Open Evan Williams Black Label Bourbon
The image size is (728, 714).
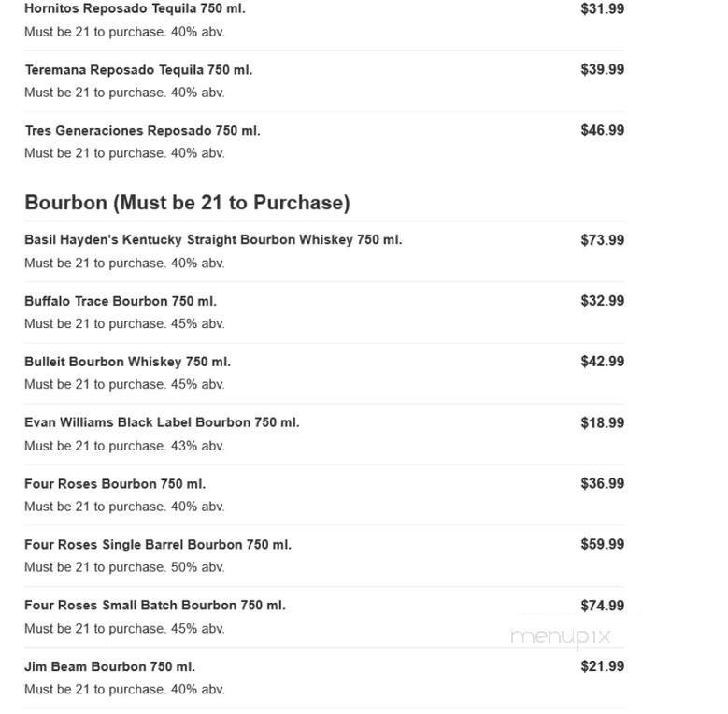162,422
